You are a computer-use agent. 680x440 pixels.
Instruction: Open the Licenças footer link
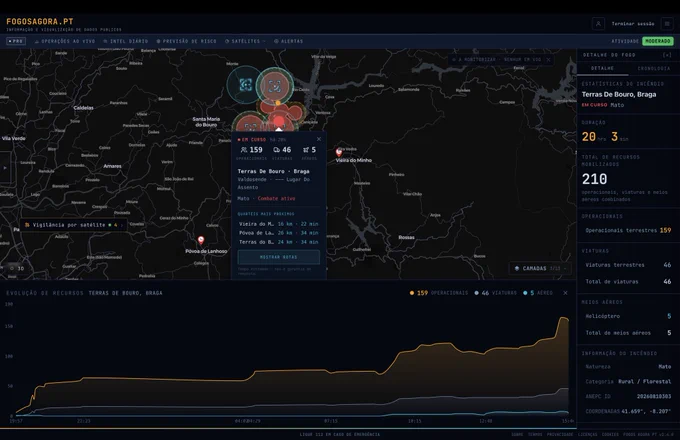[x=588, y=434]
